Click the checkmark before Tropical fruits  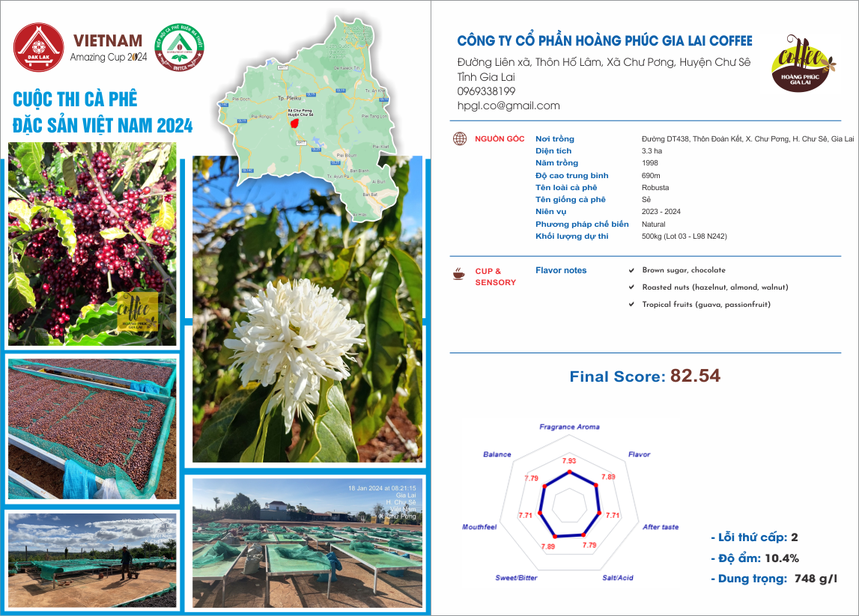631,305
